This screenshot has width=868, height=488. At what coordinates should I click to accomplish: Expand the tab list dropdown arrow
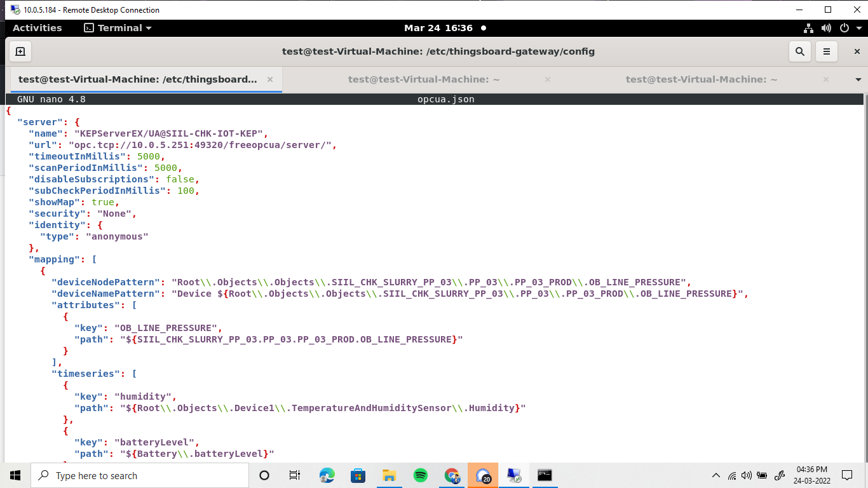tap(858, 79)
